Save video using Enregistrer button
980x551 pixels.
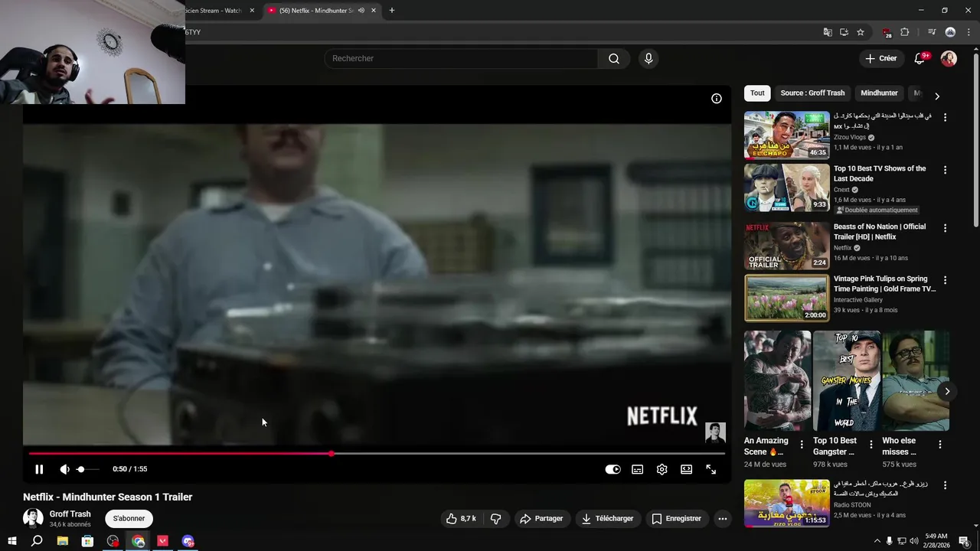coord(677,518)
